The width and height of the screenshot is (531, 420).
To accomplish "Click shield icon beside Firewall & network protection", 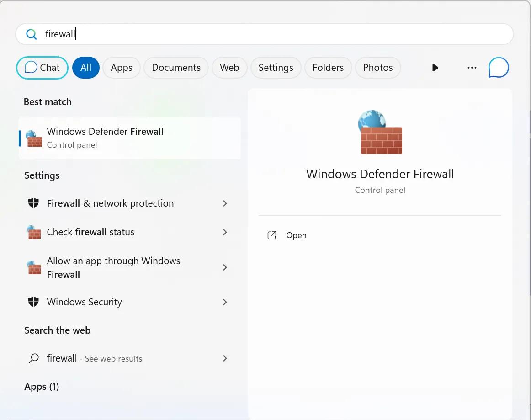I will 33,203.
